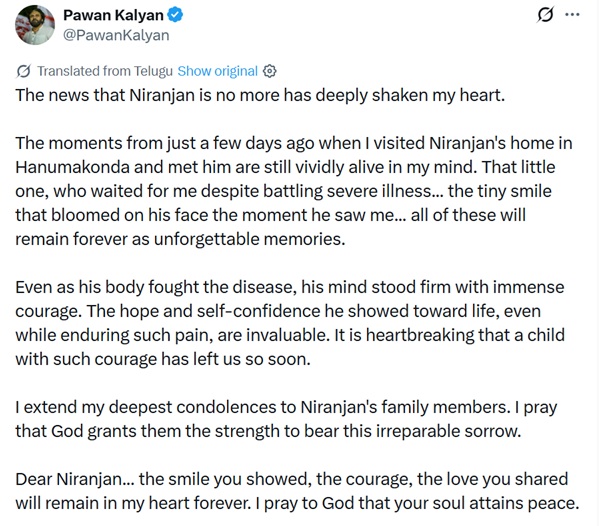The height and width of the screenshot is (526, 609).
Task: Click the line I extend my deepest condolences
Action: pyautogui.click(x=286, y=407)
